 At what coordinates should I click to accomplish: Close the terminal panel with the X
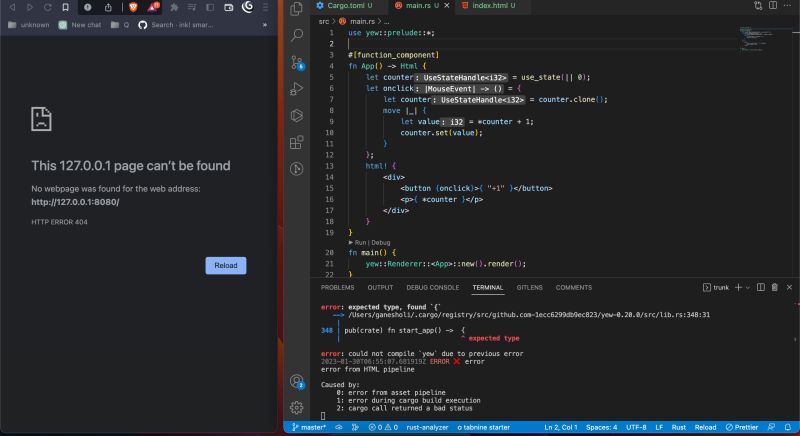[789, 287]
